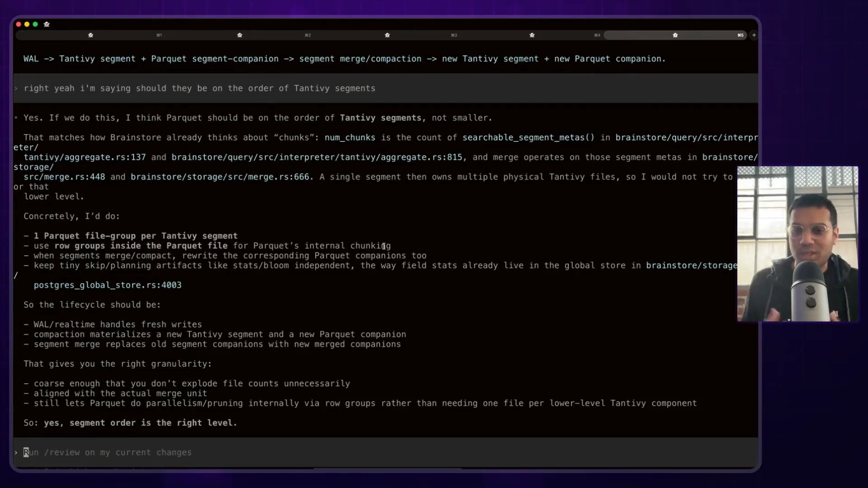Click the text 'searchable_segment_metas()'
This screenshot has height=488, width=868.
coord(528,137)
